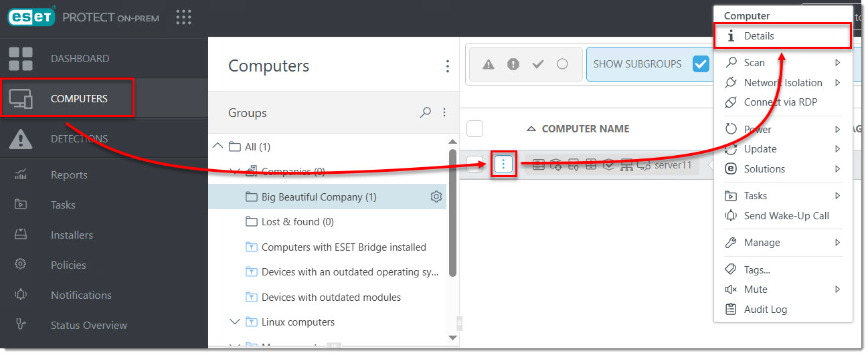The width and height of the screenshot is (868, 355).
Task: Expand the context menu Tasks submenu arrow
Action: click(x=837, y=196)
